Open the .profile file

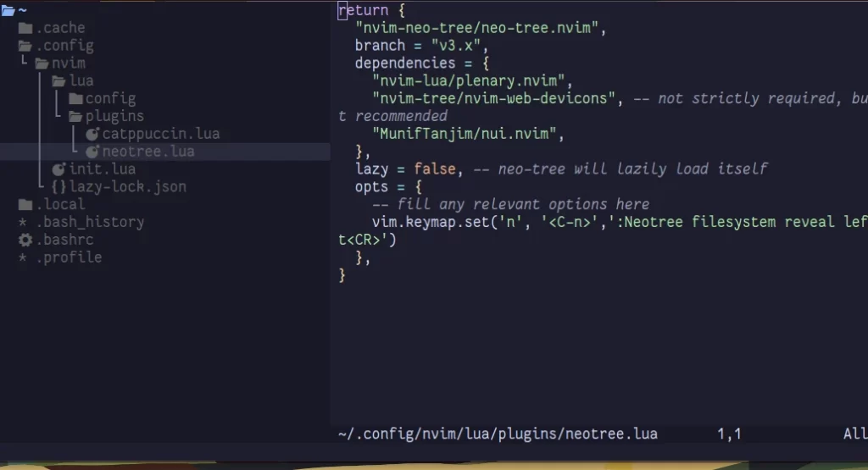69,257
